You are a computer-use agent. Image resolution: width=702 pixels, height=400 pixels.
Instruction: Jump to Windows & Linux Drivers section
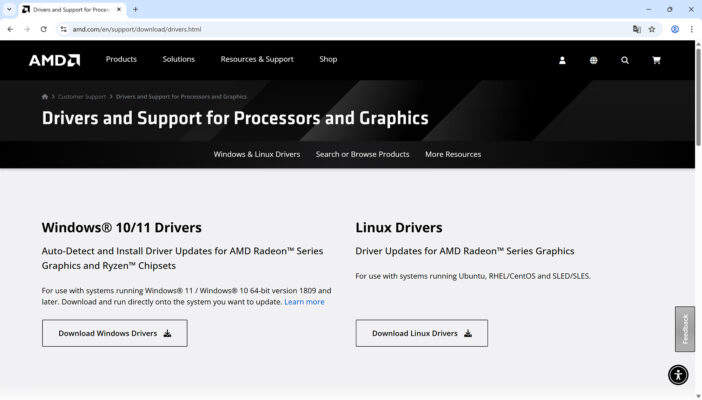(x=256, y=154)
